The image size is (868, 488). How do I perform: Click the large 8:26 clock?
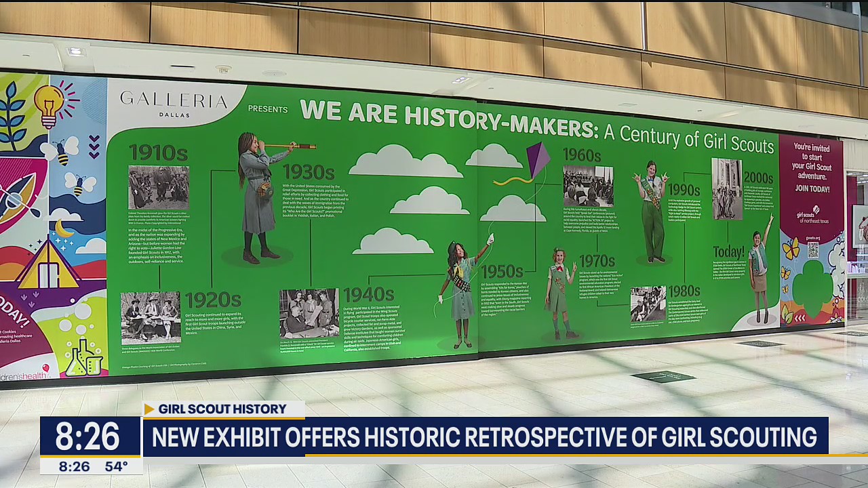pos(87,436)
